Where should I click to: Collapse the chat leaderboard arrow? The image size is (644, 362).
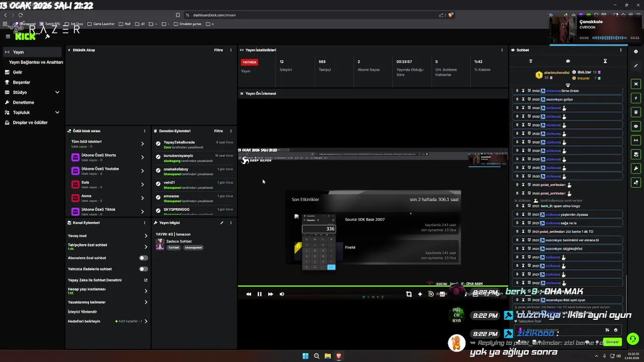(568, 85)
